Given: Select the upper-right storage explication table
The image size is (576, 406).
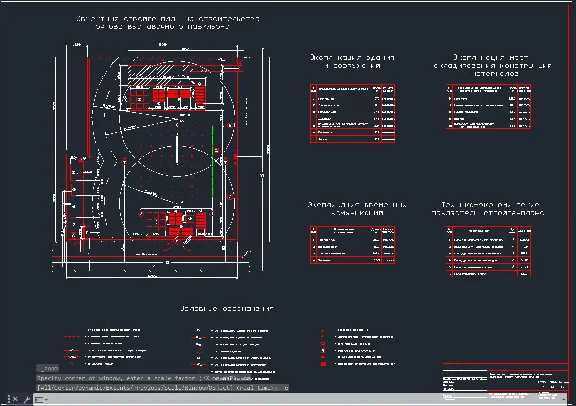Looking at the screenshot, I should tap(489, 107).
